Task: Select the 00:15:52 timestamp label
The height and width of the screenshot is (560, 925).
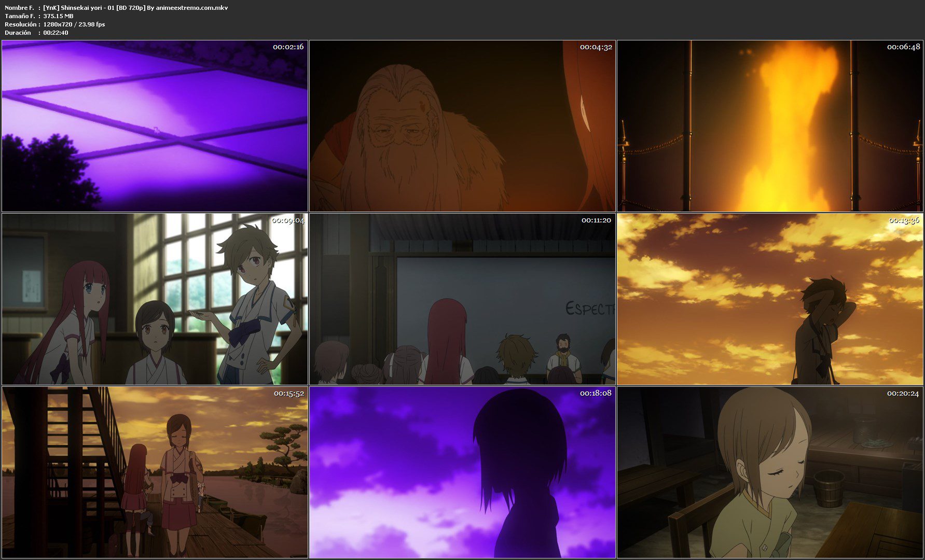Action: pos(288,394)
